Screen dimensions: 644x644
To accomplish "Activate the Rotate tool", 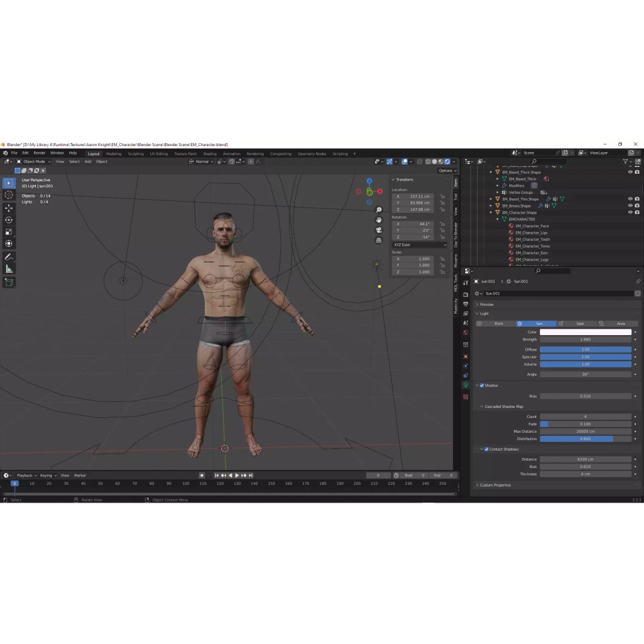I will pyautogui.click(x=8, y=220).
